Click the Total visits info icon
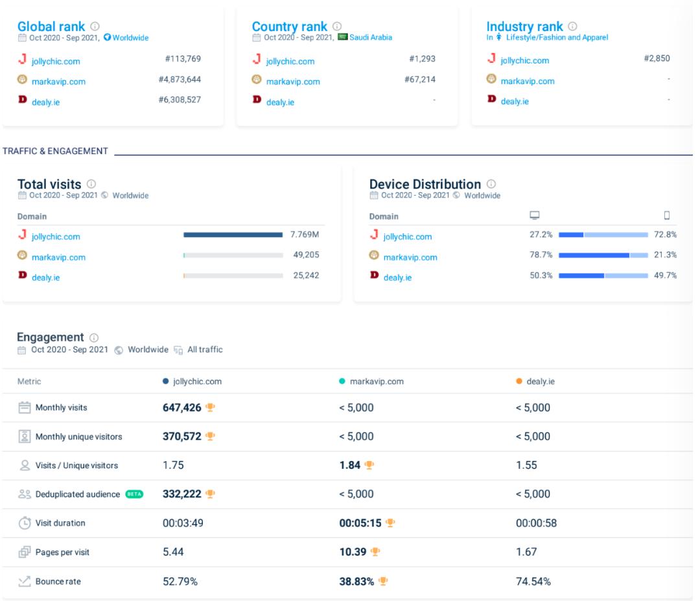700x601 pixels. 91,184
